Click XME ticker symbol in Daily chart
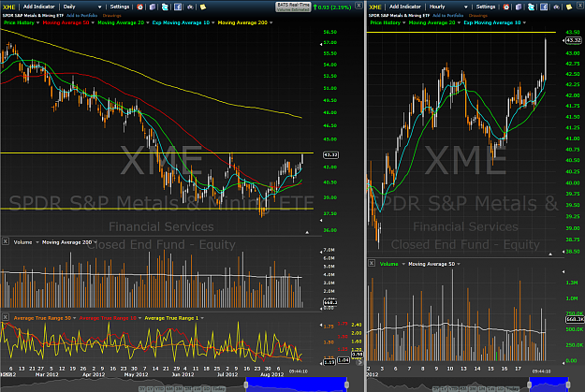 (9, 7)
